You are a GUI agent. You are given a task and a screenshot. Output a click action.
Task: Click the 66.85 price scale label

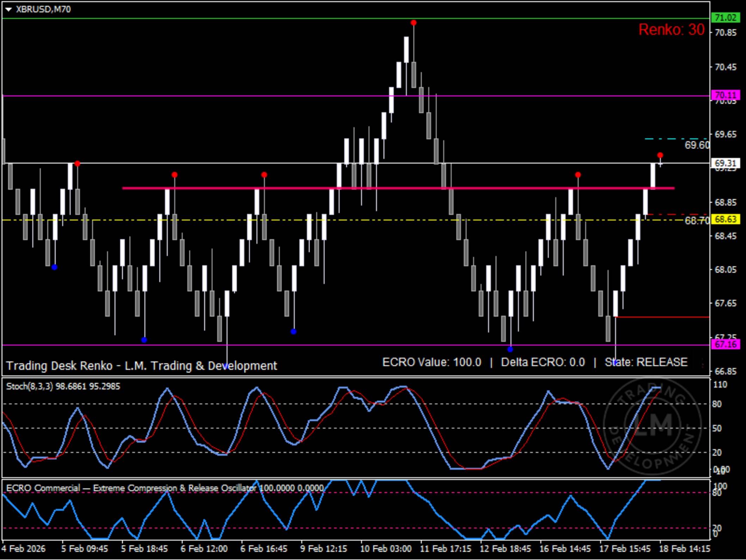point(725,371)
